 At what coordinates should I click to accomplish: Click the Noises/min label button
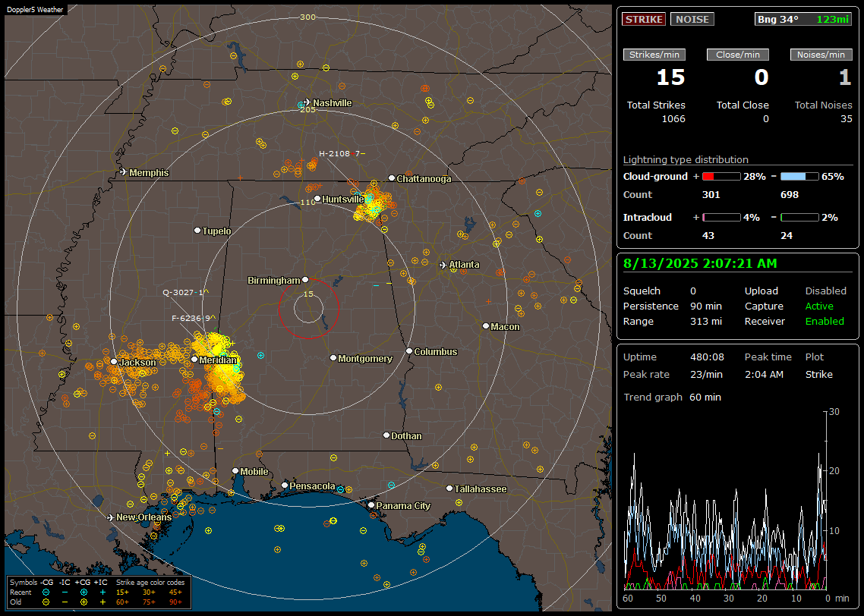tap(821, 55)
